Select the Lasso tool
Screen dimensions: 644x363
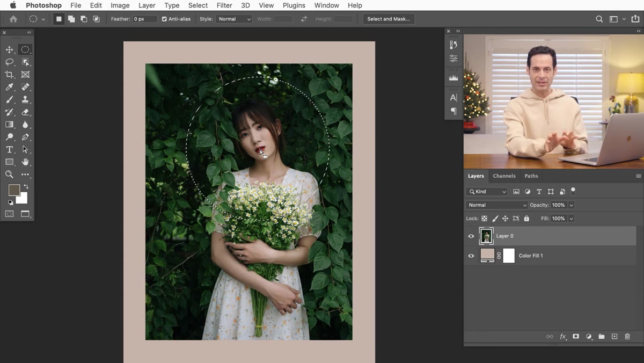click(9, 62)
